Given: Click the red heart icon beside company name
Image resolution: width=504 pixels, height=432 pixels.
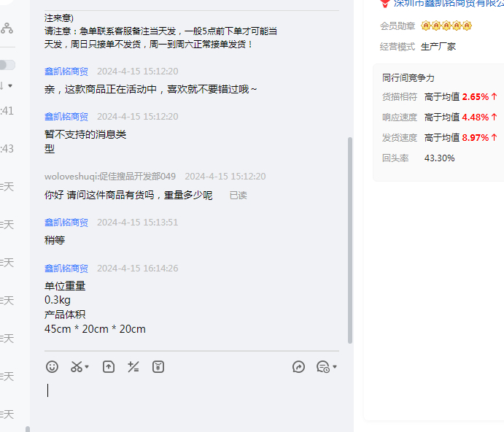Looking at the screenshot, I should point(385,3).
